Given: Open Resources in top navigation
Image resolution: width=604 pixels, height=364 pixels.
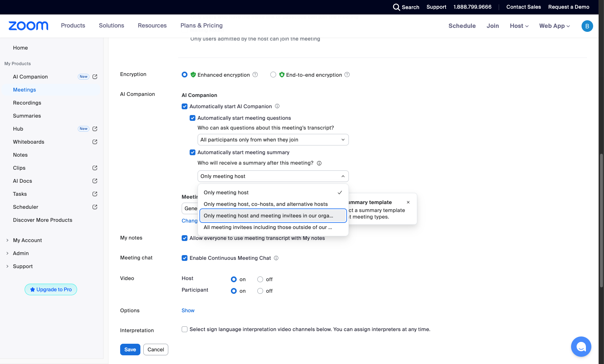Looking at the screenshot, I should click(x=152, y=25).
